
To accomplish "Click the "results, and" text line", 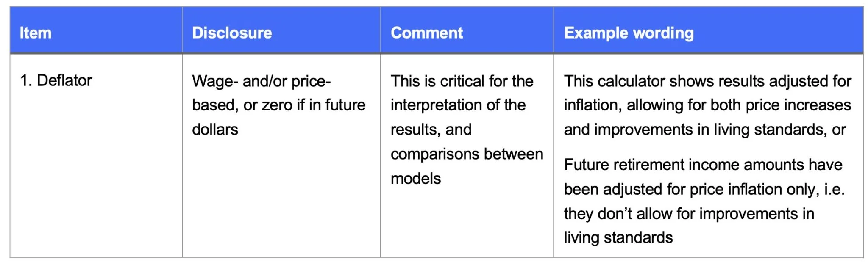I will (x=431, y=130).
